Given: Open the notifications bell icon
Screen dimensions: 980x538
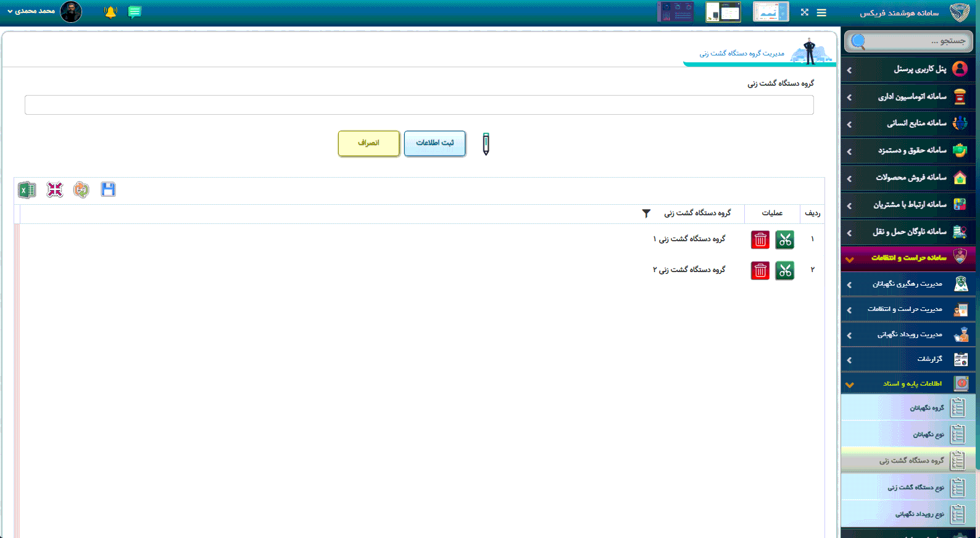Looking at the screenshot, I should [x=110, y=12].
